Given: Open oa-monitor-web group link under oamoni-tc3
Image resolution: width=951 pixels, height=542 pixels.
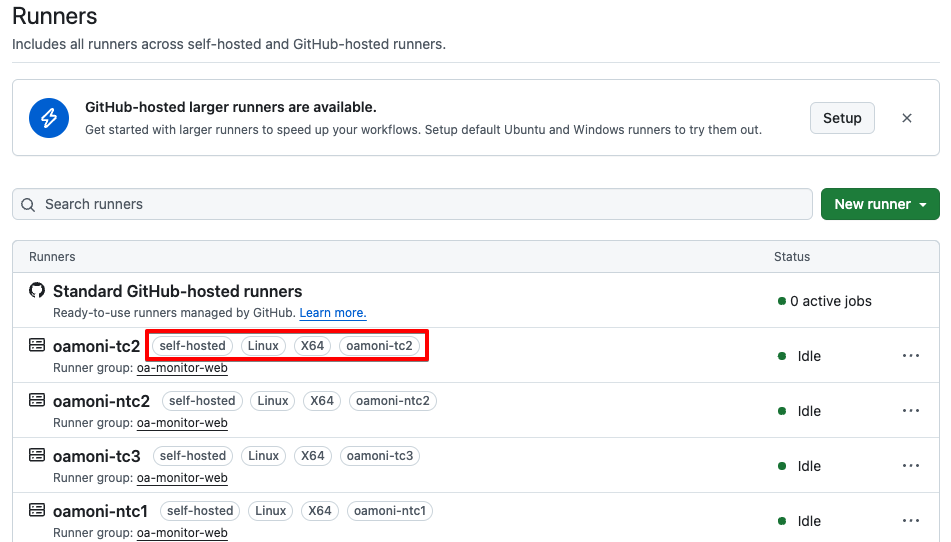Looking at the screenshot, I should 182,478.
